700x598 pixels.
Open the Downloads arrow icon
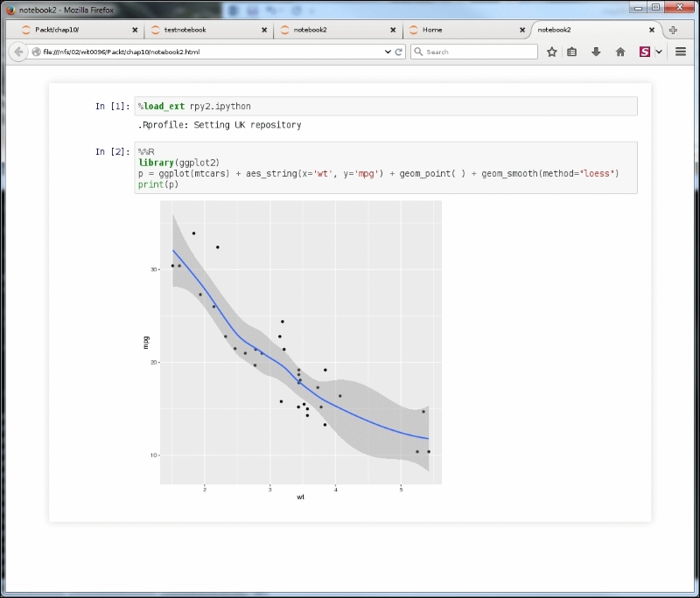(596, 52)
